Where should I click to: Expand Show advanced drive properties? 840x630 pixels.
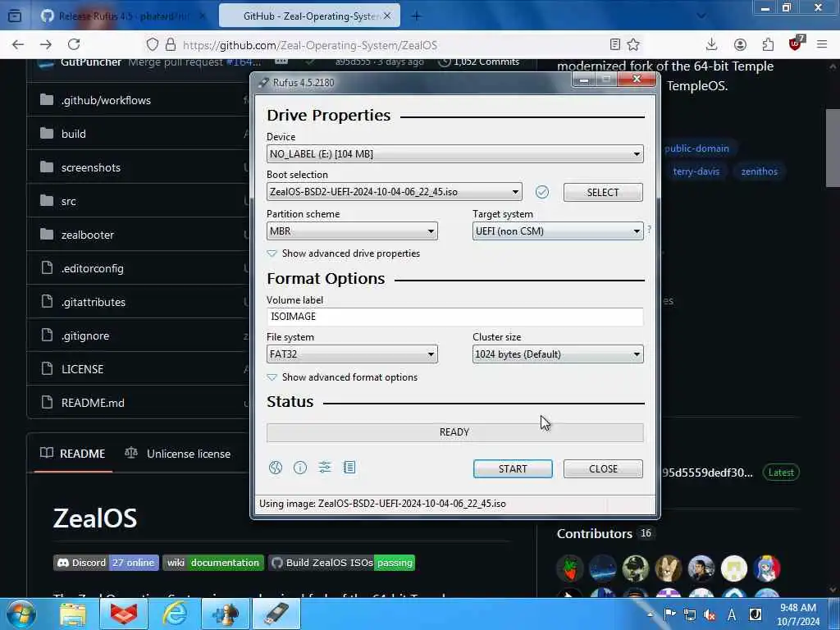(x=344, y=253)
